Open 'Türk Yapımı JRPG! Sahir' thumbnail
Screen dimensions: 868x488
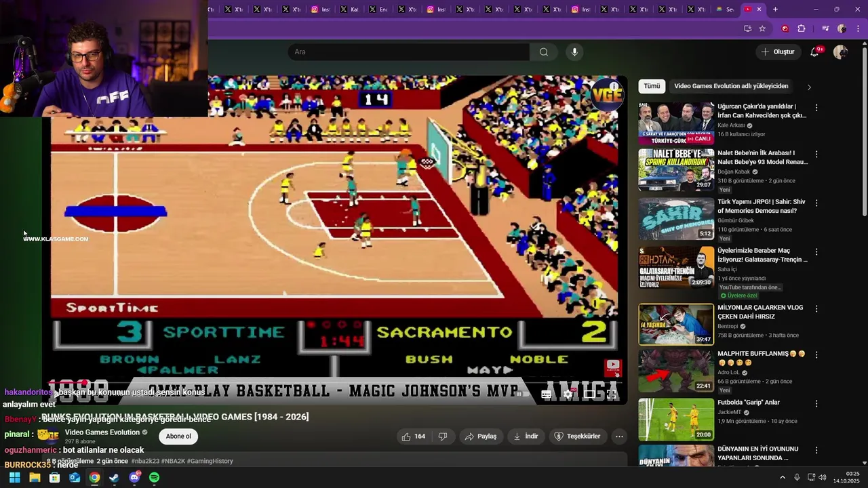tap(676, 219)
